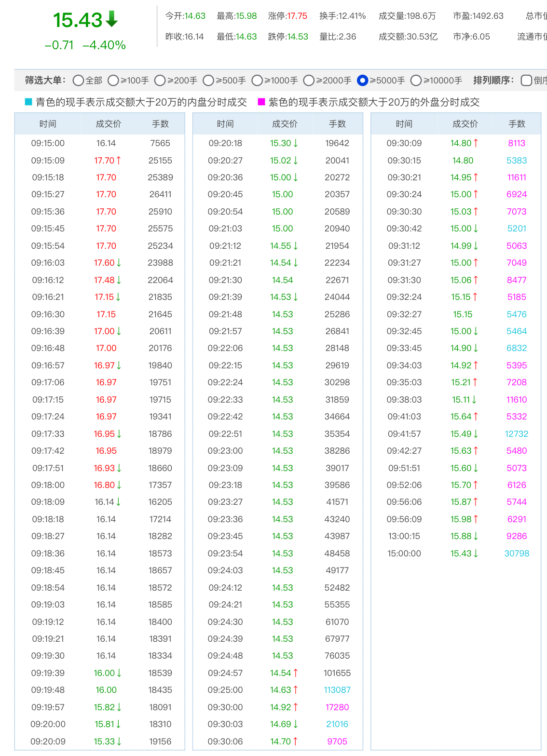The height and width of the screenshot is (756, 547).
Task: Click the 101655 volume at 09:24:57
Action: [x=337, y=673]
